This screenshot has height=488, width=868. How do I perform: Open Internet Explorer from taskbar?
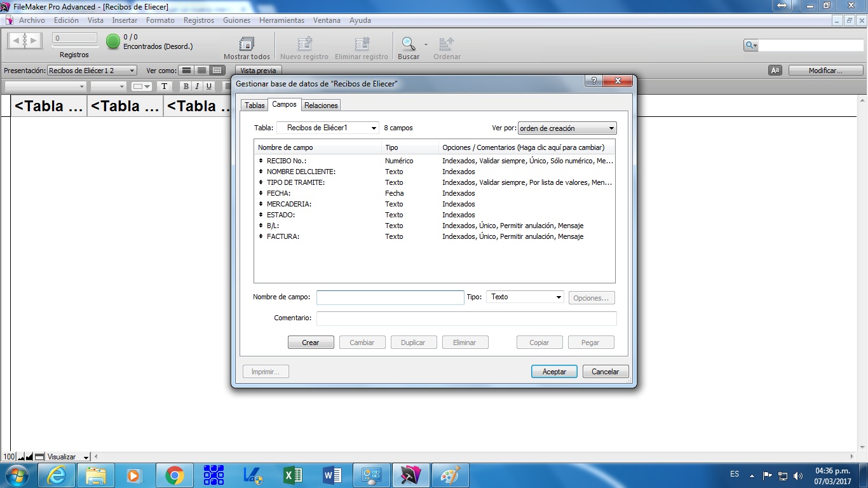57,475
